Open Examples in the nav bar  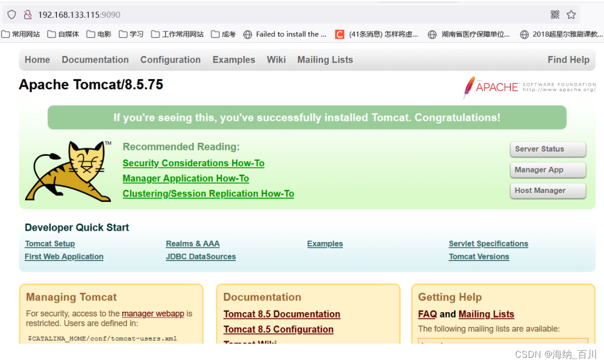coord(234,60)
